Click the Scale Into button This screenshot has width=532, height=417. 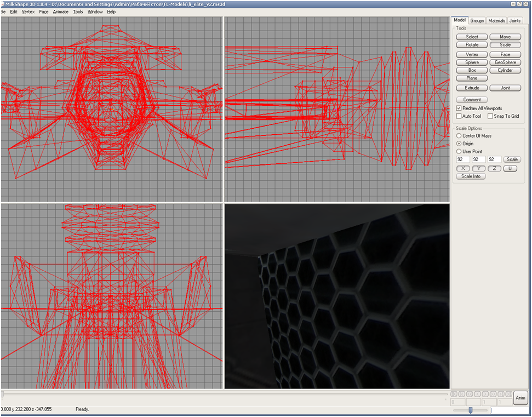[471, 176]
